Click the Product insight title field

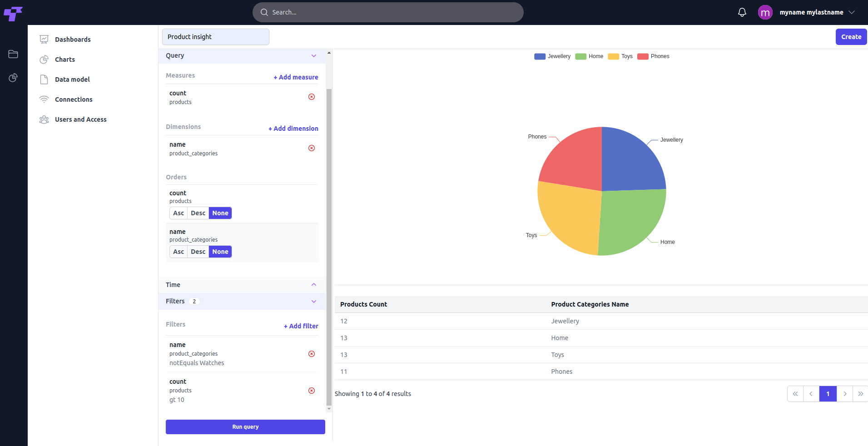tap(216, 37)
